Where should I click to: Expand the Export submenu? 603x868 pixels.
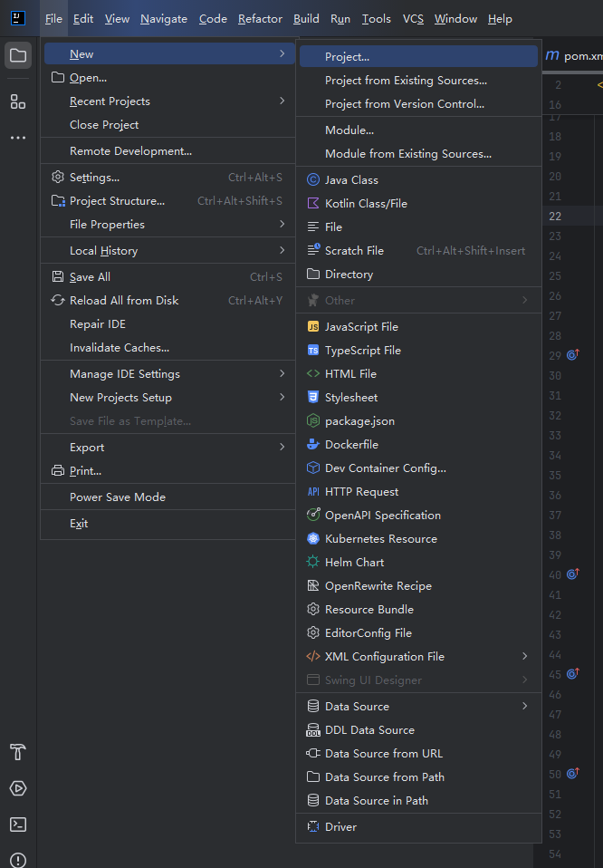click(x=282, y=447)
